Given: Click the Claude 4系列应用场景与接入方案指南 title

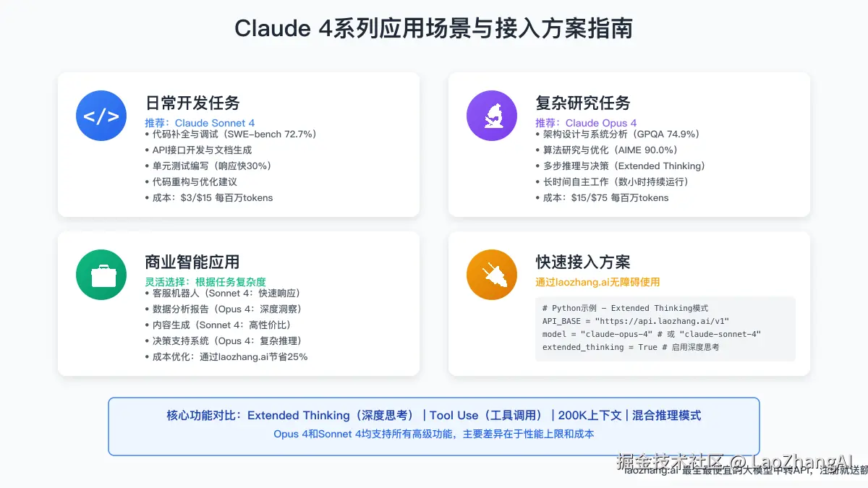Looking at the screenshot, I should coord(434,29).
